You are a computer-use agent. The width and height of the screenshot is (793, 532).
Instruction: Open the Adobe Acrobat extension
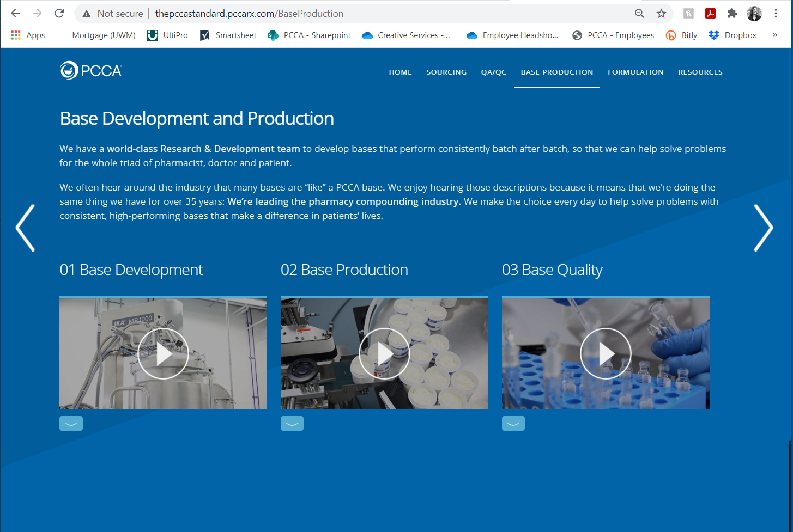click(710, 14)
